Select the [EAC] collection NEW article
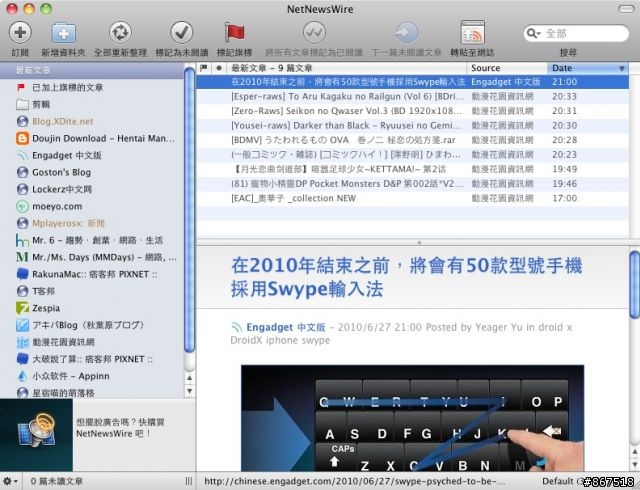Image resolution: width=640 pixels, height=490 pixels. 413,198
